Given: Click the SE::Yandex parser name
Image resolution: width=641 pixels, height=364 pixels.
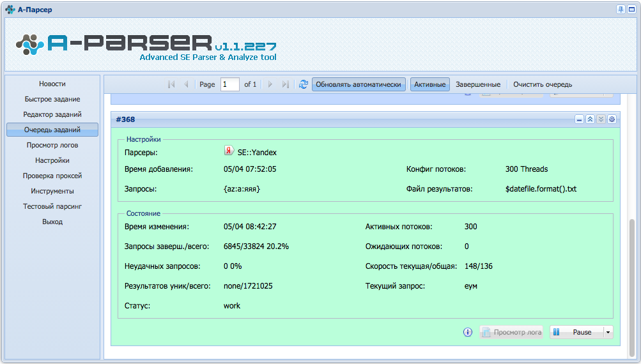Looking at the screenshot, I should click(257, 153).
